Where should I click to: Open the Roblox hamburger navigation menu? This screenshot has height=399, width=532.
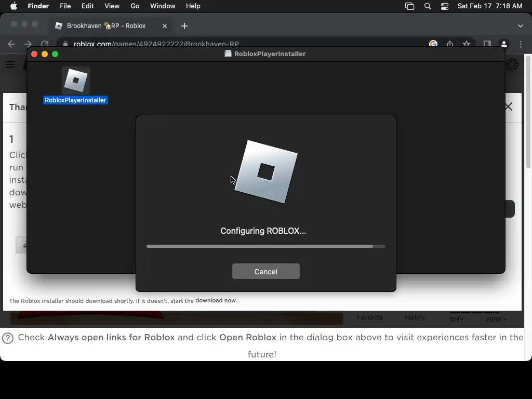[x=10, y=64]
